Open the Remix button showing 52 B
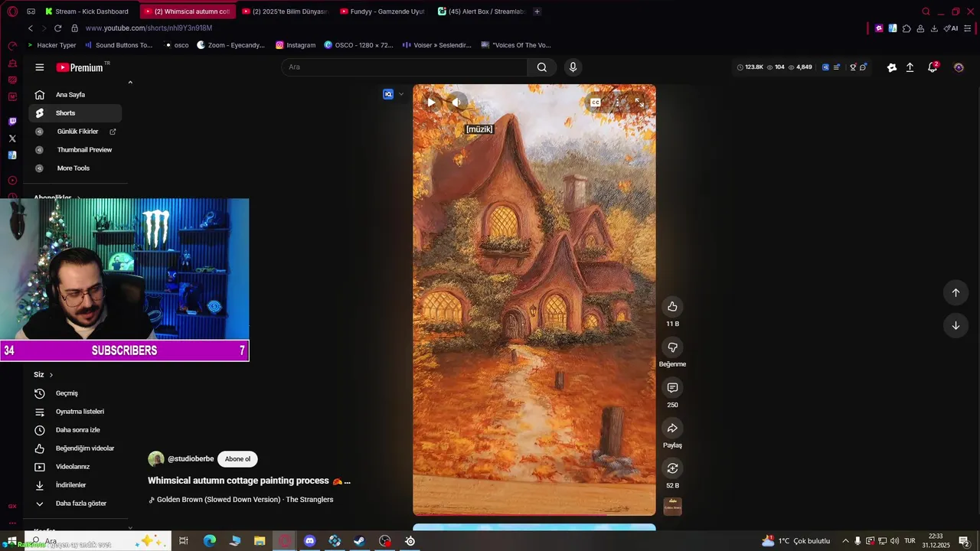This screenshot has height=551, width=980. point(672,468)
